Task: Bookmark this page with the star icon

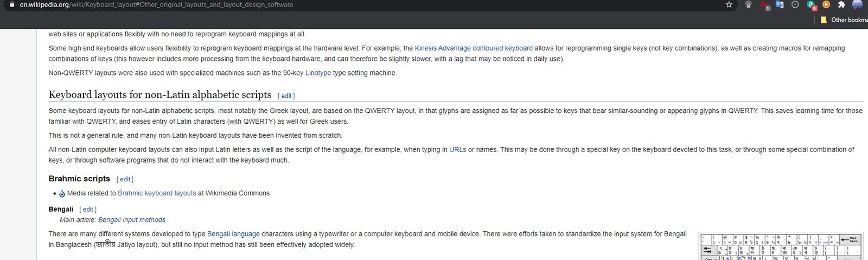Action: tap(729, 5)
